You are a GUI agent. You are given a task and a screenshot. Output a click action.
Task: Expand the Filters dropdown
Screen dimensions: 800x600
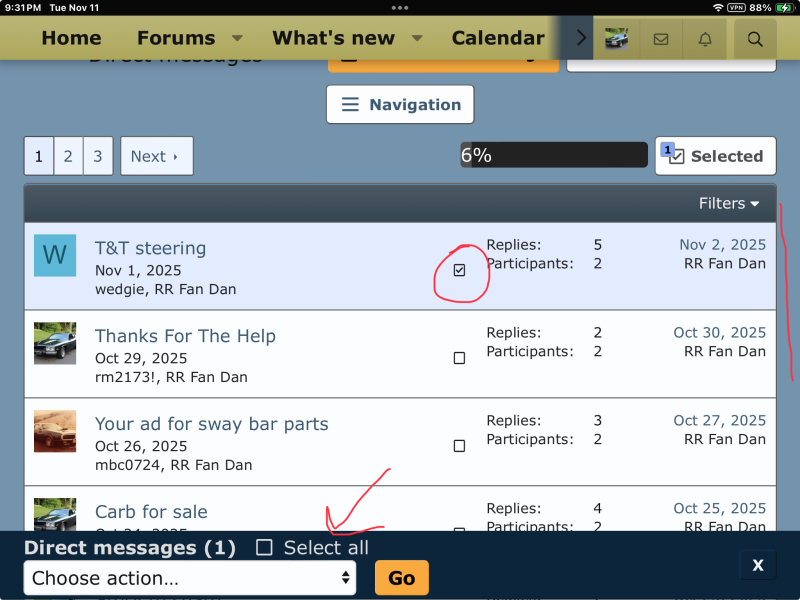pyautogui.click(x=728, y=203)
